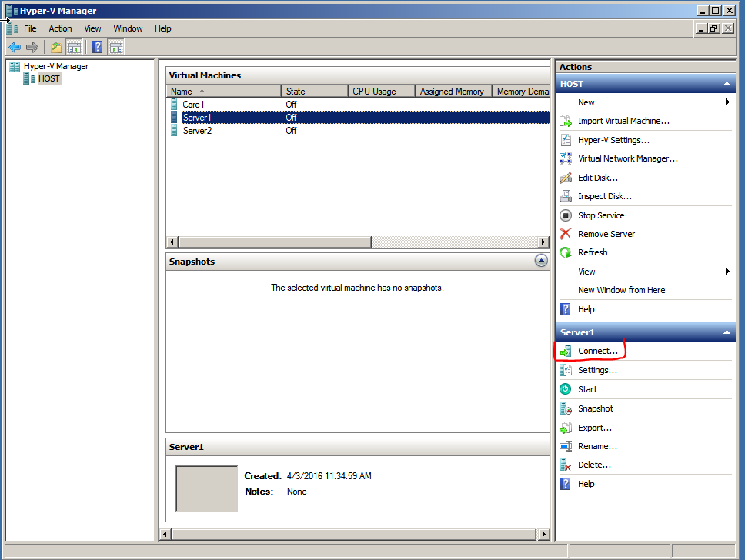Click the Connect icon for Server1

(566, 351)
